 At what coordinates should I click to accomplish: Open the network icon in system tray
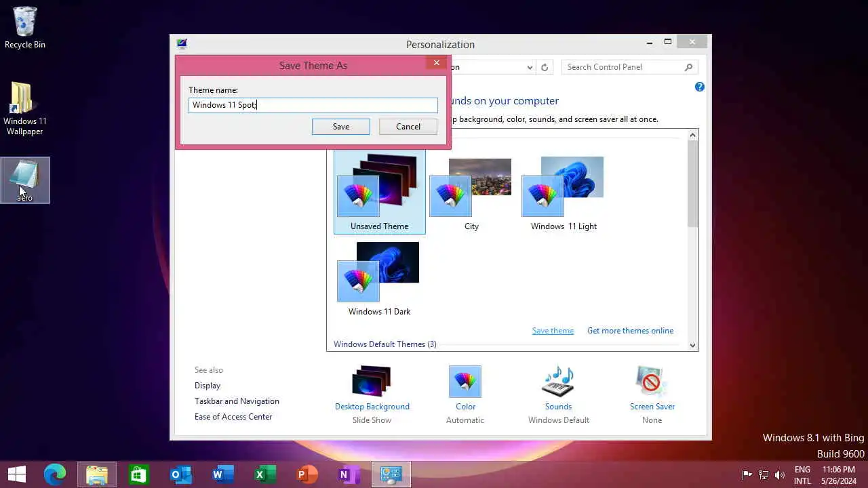point(764,475)
